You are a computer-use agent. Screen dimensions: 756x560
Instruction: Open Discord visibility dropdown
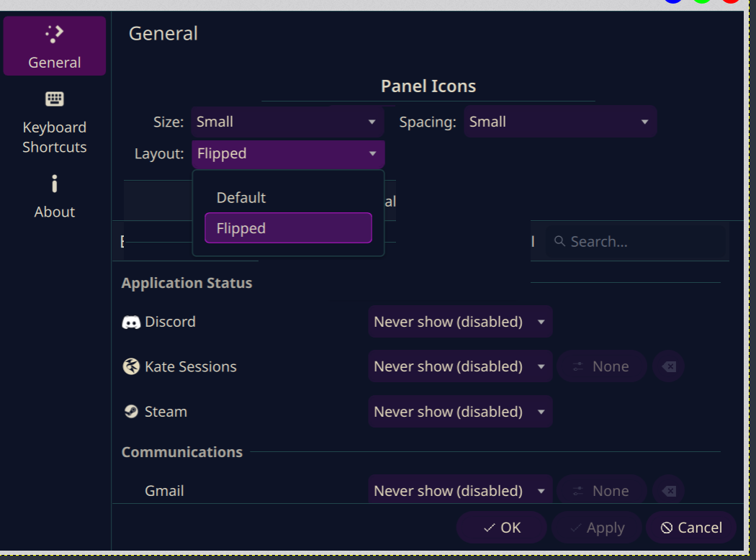(460, 322)
